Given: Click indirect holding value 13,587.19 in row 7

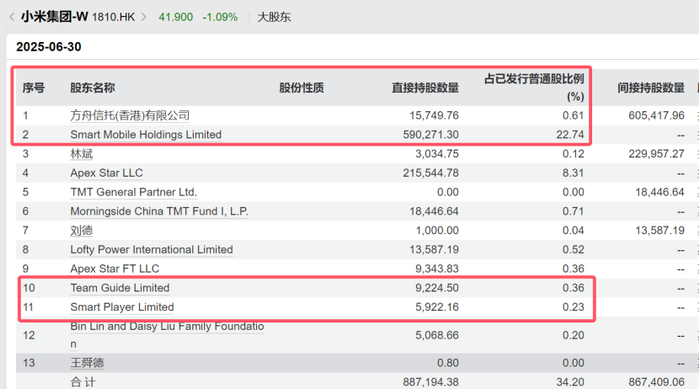Looking at the screenshot, I should click(659, 230).
